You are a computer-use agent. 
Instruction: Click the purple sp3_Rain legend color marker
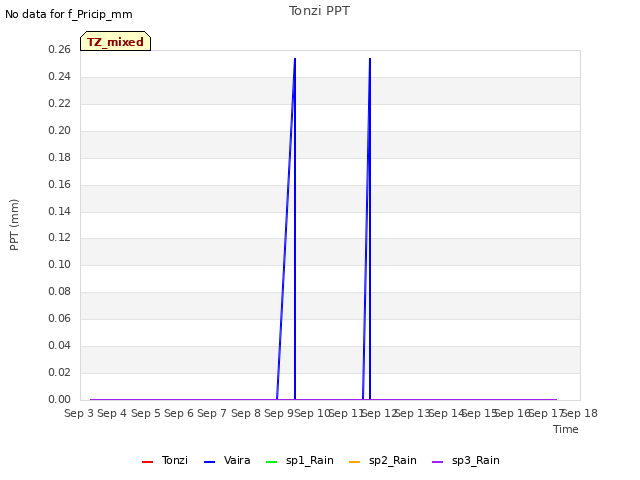(438, 462)
